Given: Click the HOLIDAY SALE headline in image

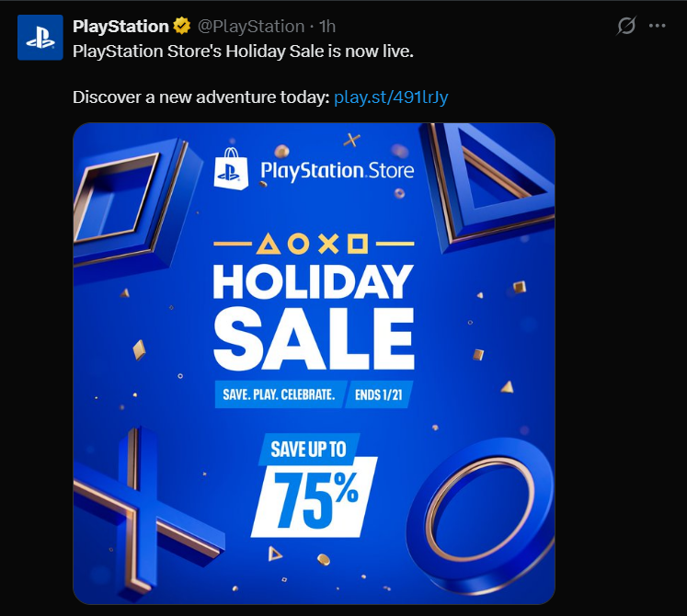Looking at the screenshot, I should [x=313, y=313].
